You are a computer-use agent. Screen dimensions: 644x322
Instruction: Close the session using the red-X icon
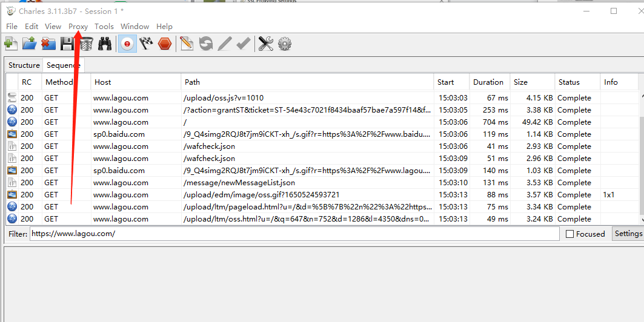click(48, 44)
